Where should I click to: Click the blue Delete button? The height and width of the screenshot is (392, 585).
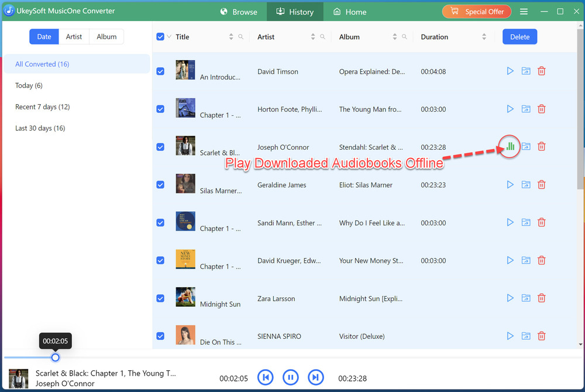519,36
